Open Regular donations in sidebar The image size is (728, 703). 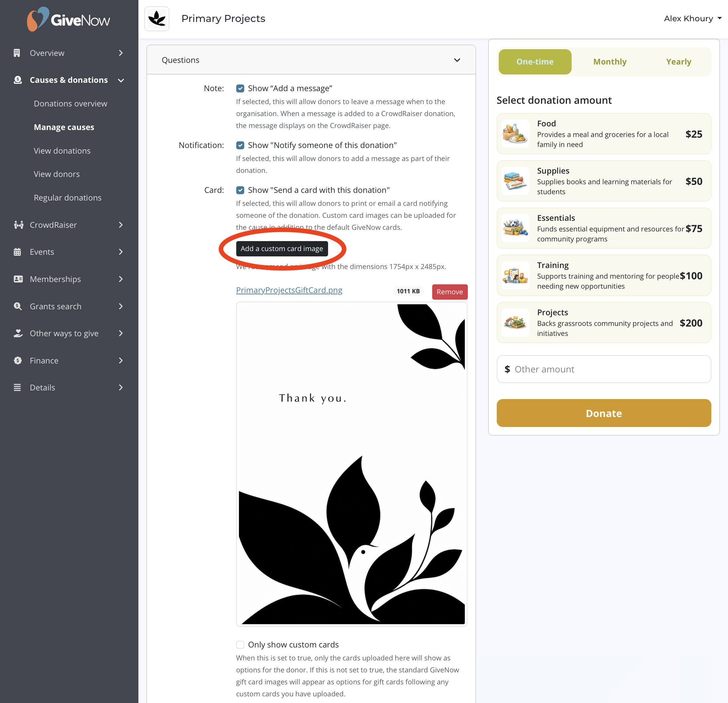click(x=68, y=198)
